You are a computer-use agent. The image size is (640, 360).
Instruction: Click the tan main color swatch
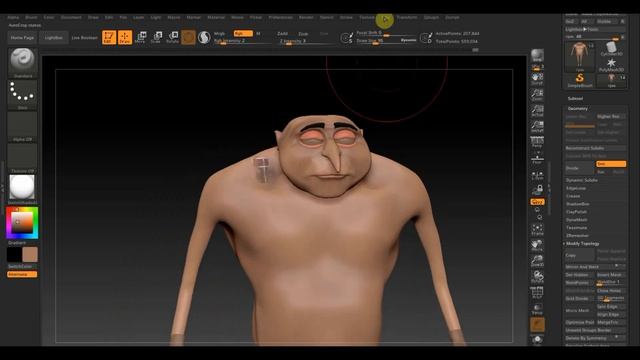(x=30, y=255)
